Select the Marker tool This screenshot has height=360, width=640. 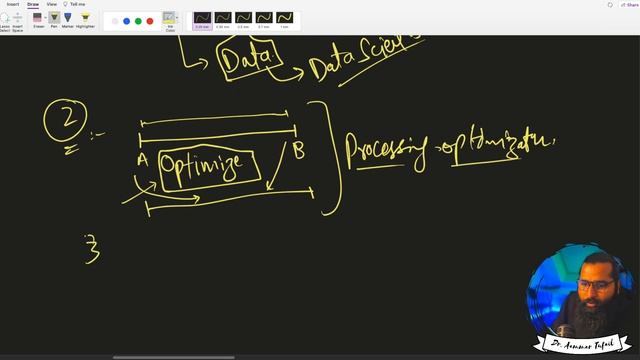point(68,20)
